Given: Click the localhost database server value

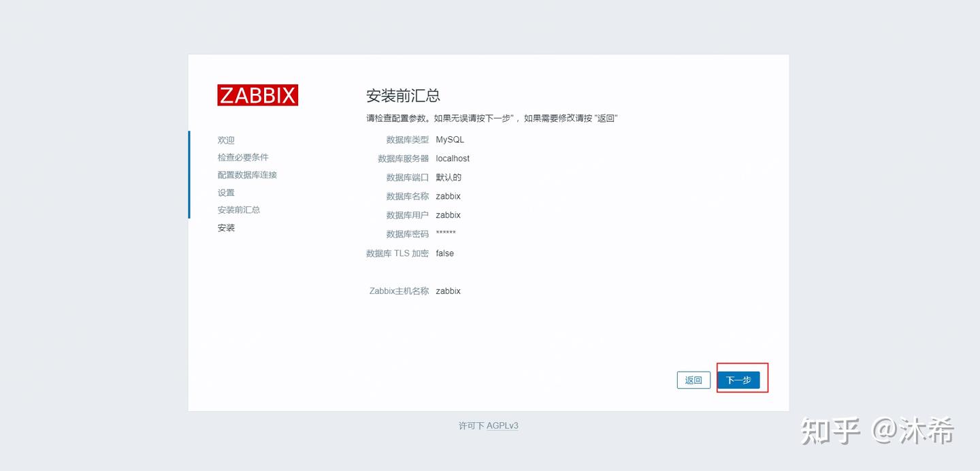Looking at the screenshot, I should [x=453, y=158].
